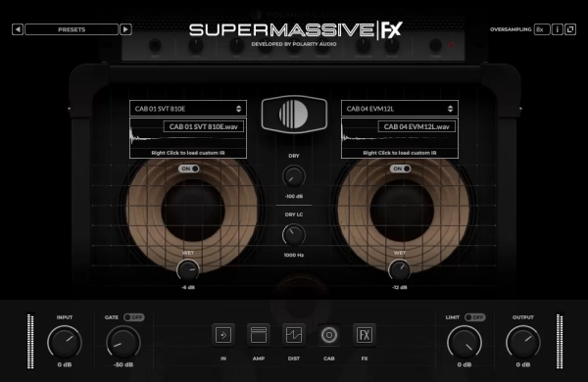Click the right cabinet WET knob
This screenshot has width=588, height=382.
point(400,270)
